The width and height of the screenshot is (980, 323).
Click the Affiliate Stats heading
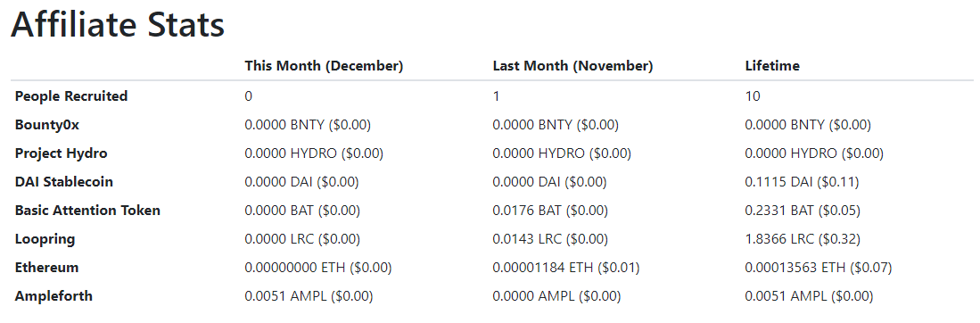[x=118, y=26]
